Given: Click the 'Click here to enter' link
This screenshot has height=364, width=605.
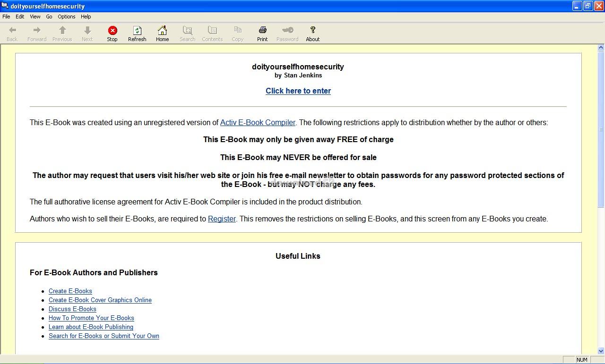Looking at the screenshot, I should click(x=298, y=91).
